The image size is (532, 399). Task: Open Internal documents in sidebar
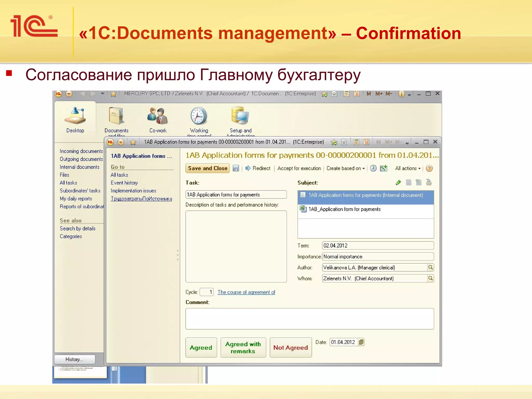[79, 167]
